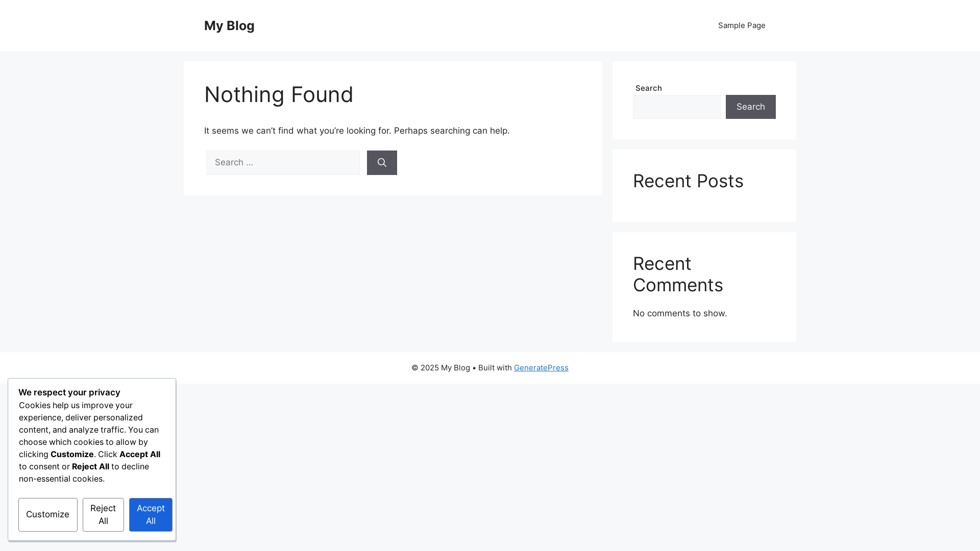Consent to cookies with Accept All button
This screenshot has height=551, width=980.
pos(151,515)
